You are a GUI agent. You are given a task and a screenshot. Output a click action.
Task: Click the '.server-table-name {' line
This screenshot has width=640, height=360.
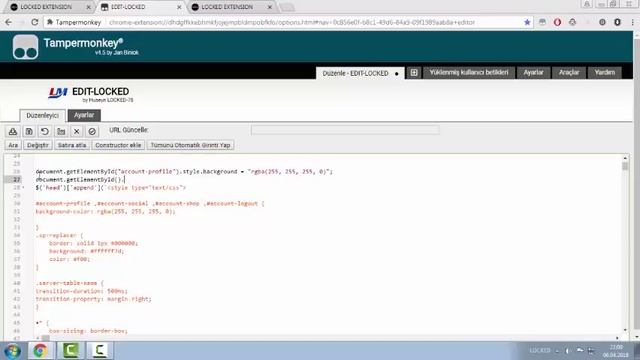(x=69, y=283)
